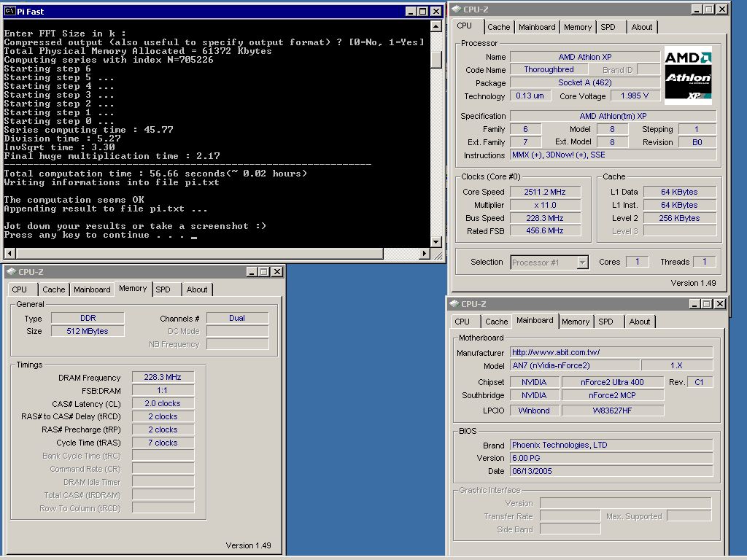Go to Cache tab in the Mainboard CPU-Z window
Viewport: 747px width, 560px height.
tap(496, 322)
